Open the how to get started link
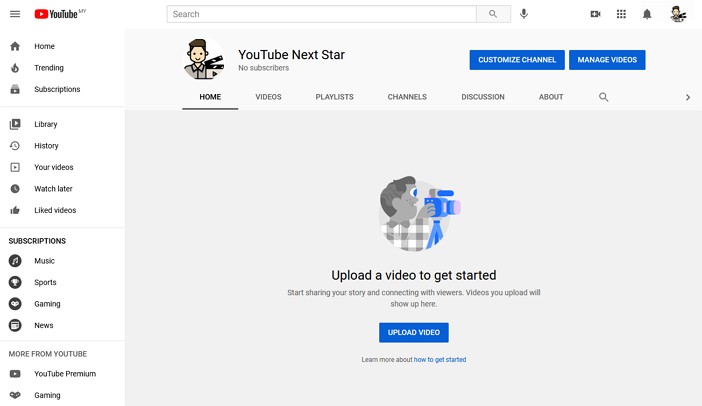The width and height of the screenshot is (702, 406). [x=440, y=359]
